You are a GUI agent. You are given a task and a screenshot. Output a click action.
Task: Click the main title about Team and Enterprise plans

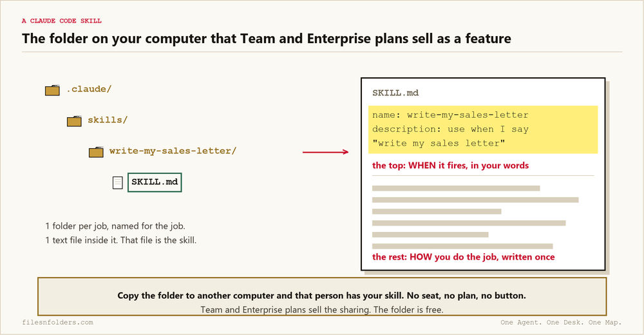[267, 39]
